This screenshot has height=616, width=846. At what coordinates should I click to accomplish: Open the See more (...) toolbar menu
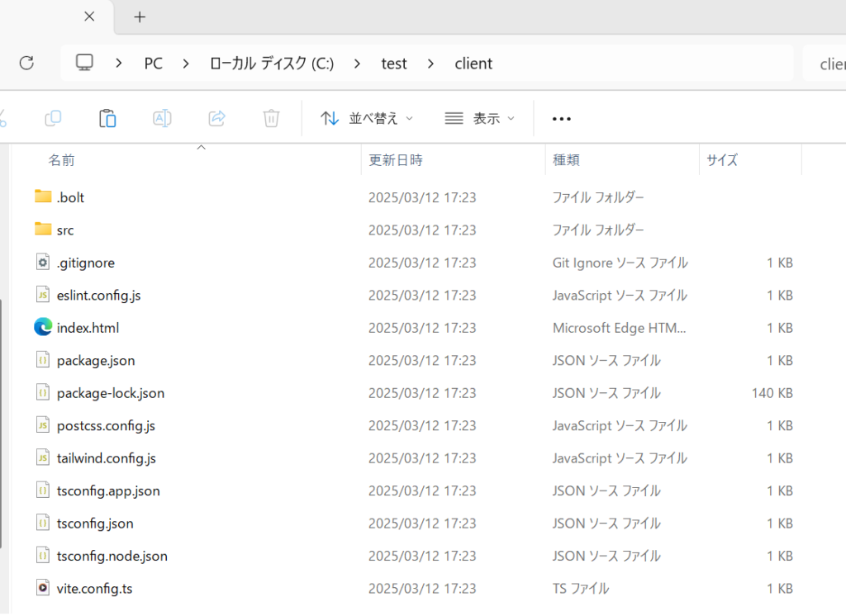point(561,118)
